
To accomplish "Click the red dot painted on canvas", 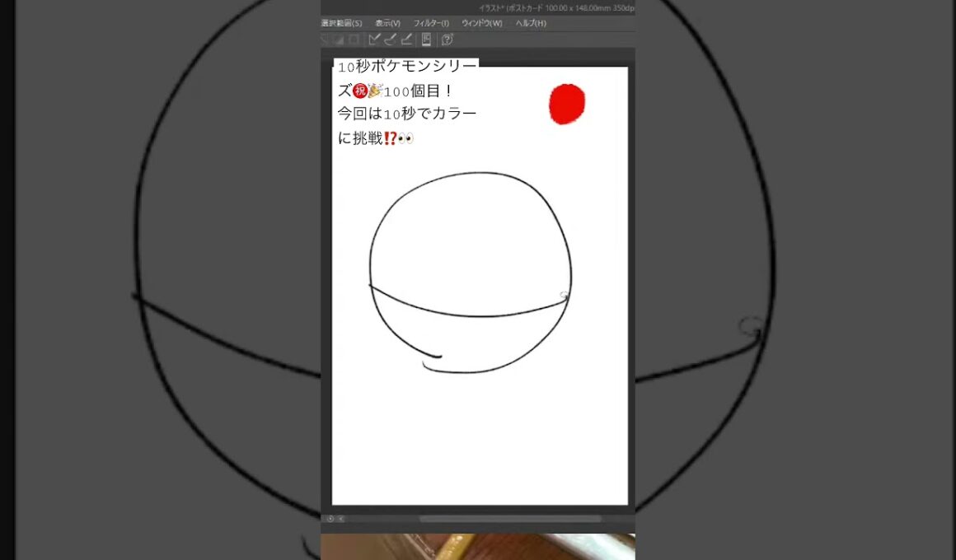I will [x=567, y=105].
